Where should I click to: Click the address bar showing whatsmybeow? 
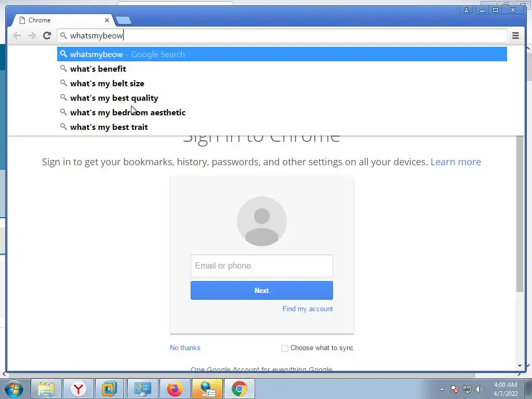coord(282,35)
